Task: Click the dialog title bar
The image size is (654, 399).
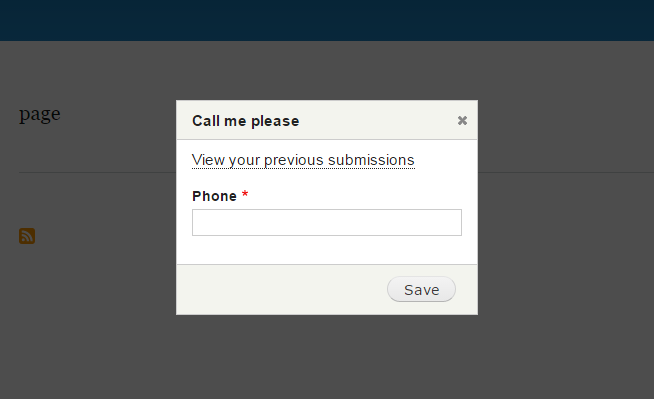Action: [327, 120]
